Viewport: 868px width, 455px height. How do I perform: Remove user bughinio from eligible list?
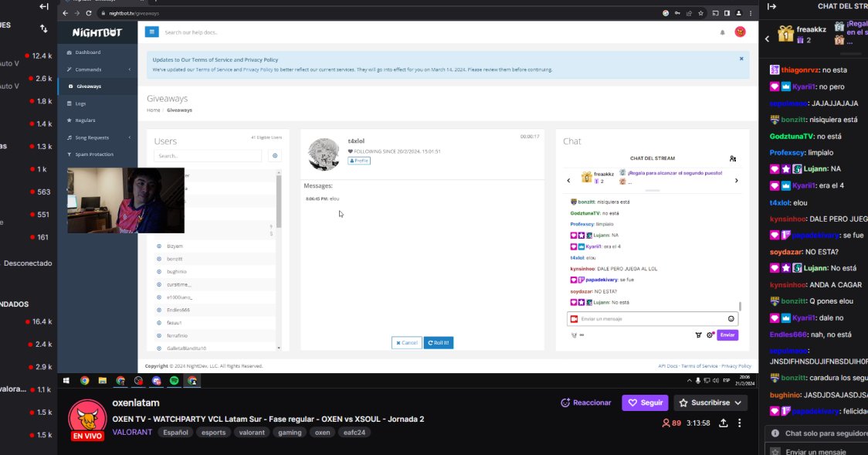pyautogui.click(x=159, y=271)
